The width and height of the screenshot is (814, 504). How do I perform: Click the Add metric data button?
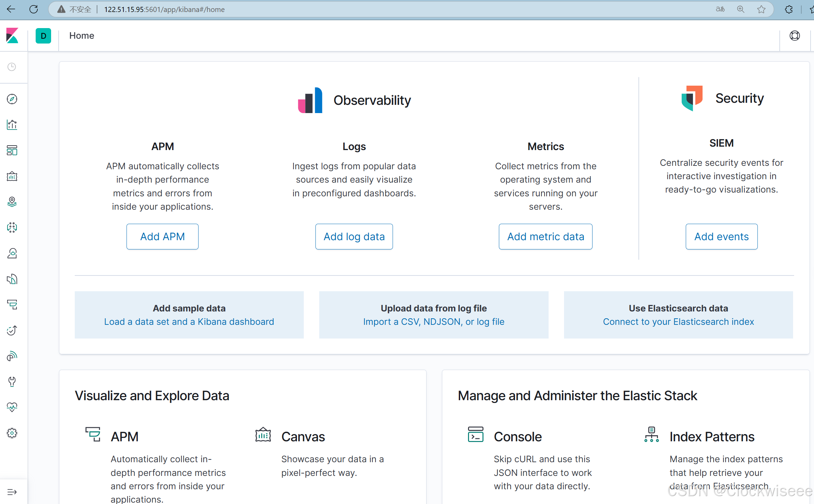546,236
